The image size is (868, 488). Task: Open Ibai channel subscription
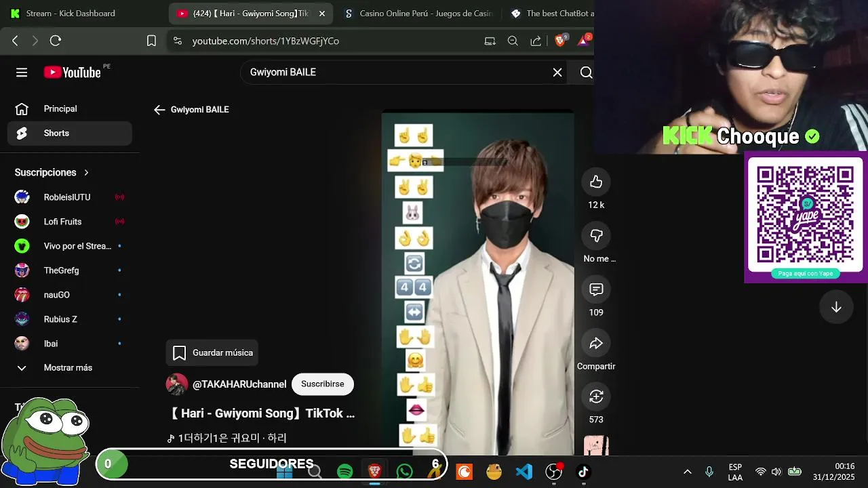point(70,344)
